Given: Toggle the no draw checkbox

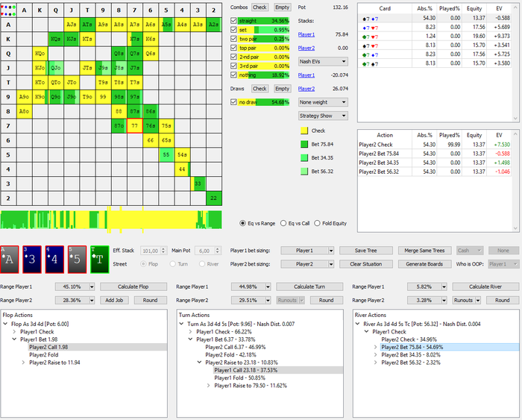Looking at the screenshot, I should click(x=233, y=102).
